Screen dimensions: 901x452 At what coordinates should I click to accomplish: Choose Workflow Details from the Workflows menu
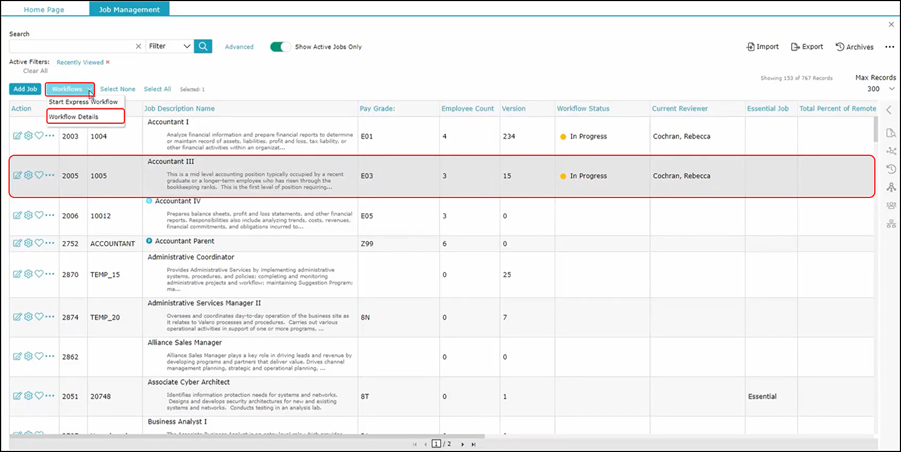pyautogui.click(x=74, y=117)
